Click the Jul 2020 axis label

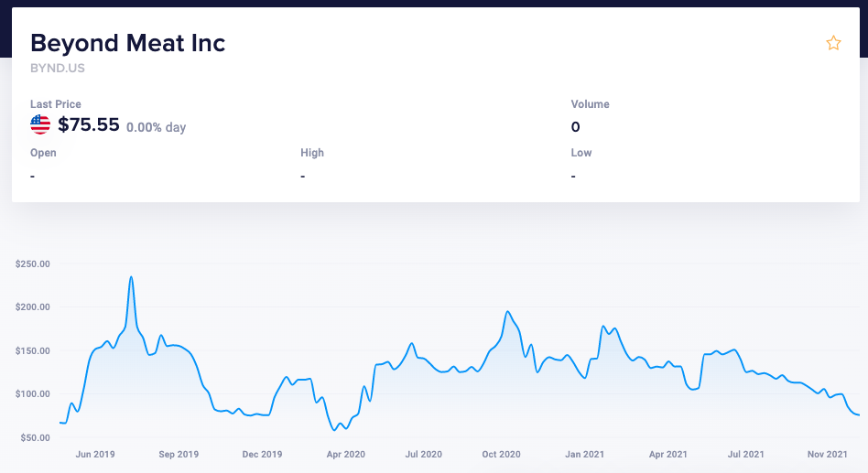click(x=424, y=454)
